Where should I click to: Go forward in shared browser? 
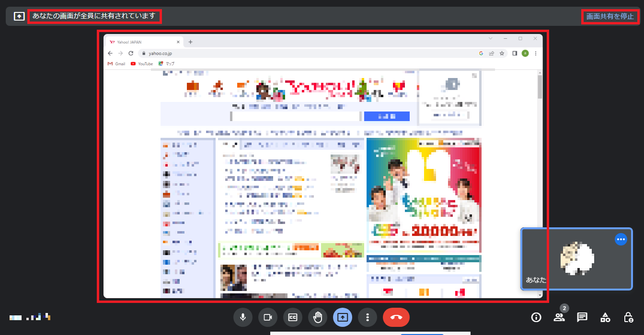click(x=120, y=53)
